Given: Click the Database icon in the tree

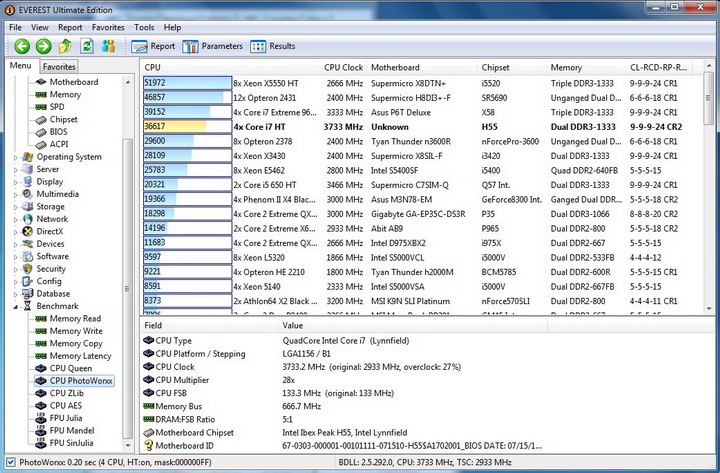Looking at the screenshot, I should click(28, 293).
